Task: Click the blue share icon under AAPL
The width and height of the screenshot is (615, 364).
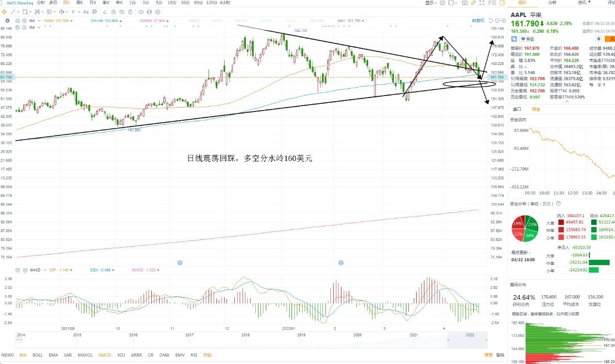Action: point(514,39)
